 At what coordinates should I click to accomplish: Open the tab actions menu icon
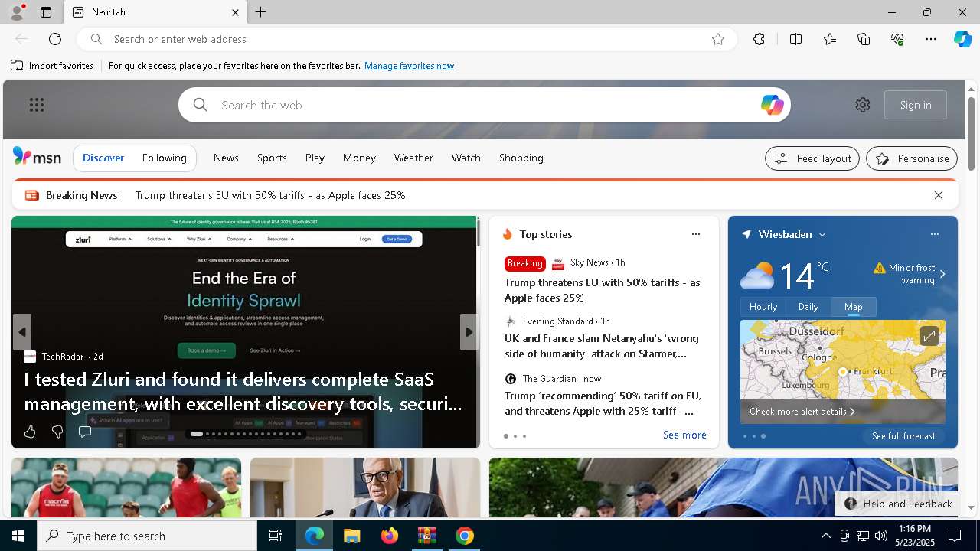(46, 12)
